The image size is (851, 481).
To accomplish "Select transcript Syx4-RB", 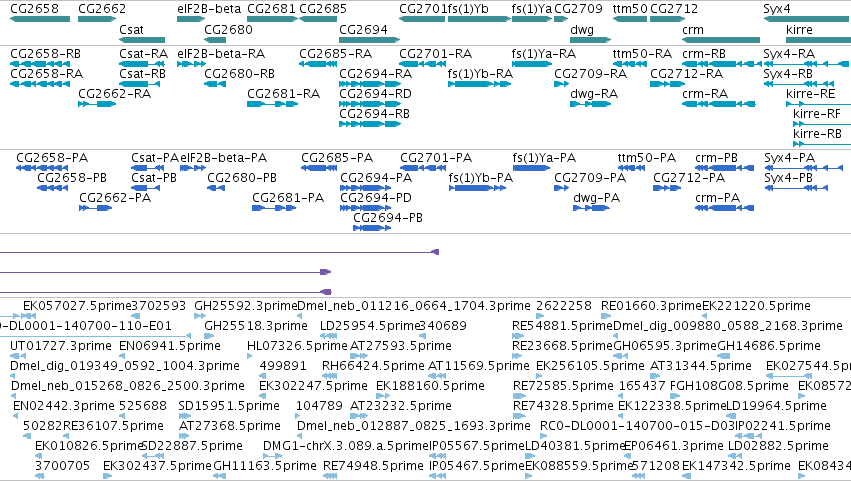I will click(798, 84).
